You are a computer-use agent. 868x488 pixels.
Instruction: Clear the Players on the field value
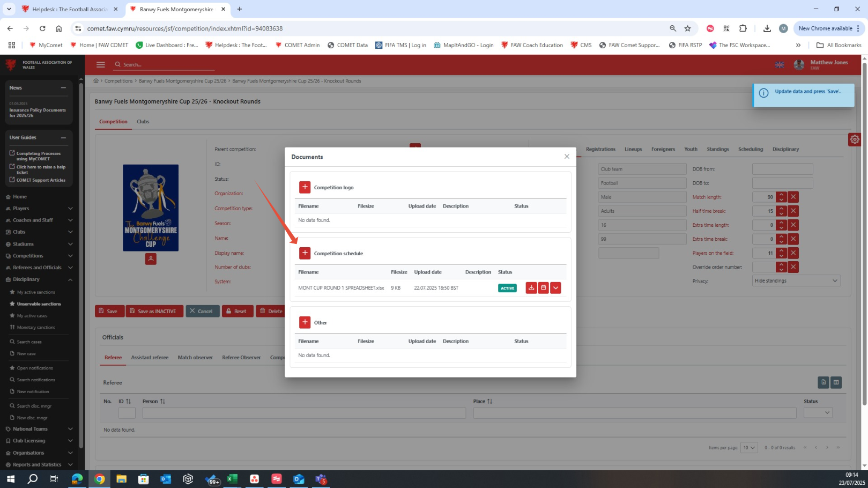coord(793,253)
